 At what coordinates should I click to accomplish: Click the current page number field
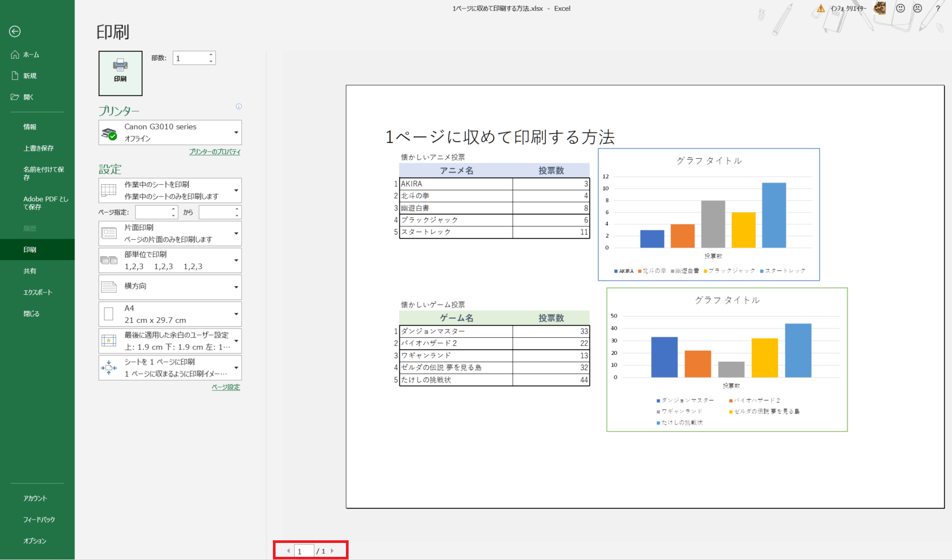click(304, 551)
